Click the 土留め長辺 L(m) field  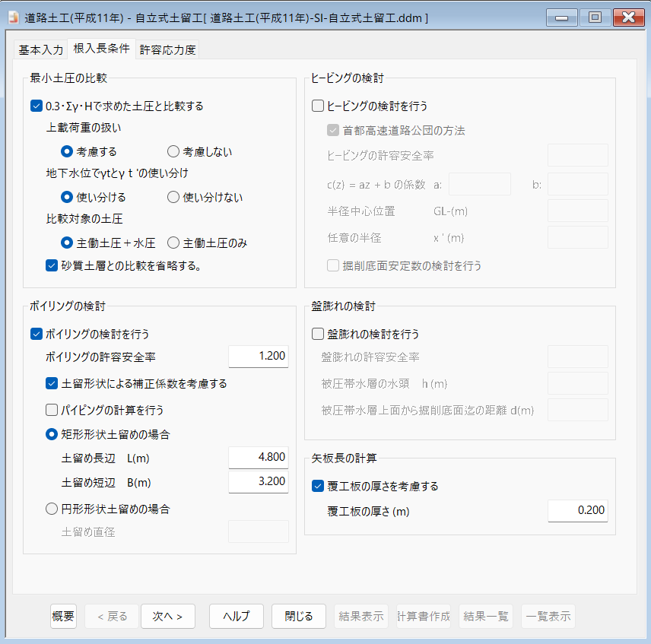(x=259, y=458)
